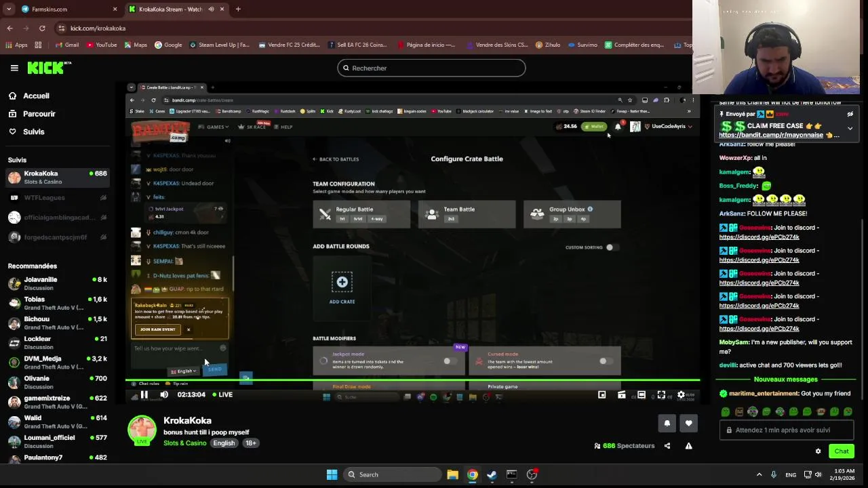The height and width of the screenshot is (488, 868).
Task: Open the Apps bookmark shortcut
Action: click(16, 45)
